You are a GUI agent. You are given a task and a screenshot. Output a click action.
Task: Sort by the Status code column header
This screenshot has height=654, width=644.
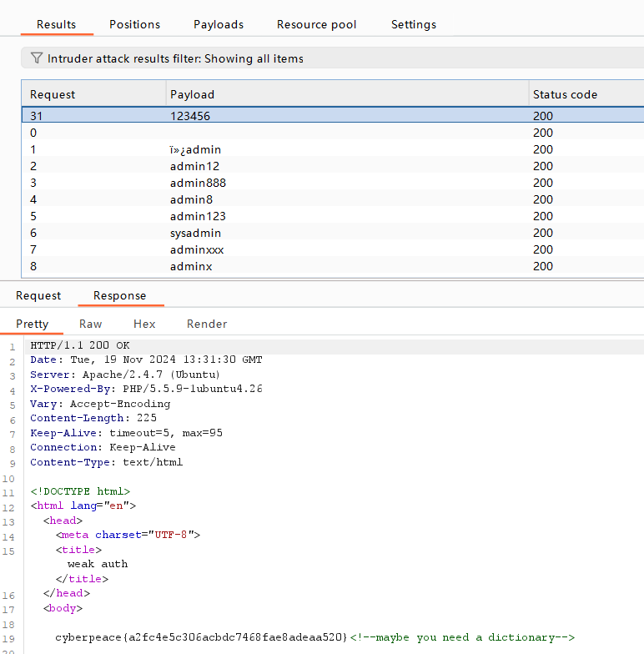coord(586,94)
